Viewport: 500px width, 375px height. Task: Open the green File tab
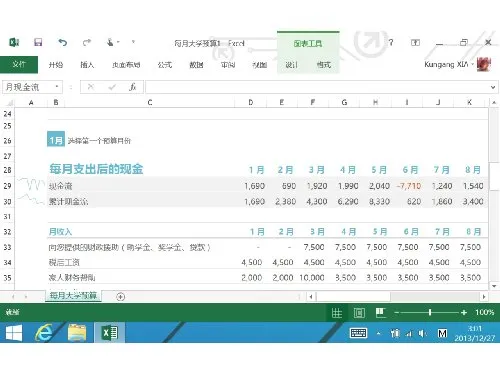point(19,64)
